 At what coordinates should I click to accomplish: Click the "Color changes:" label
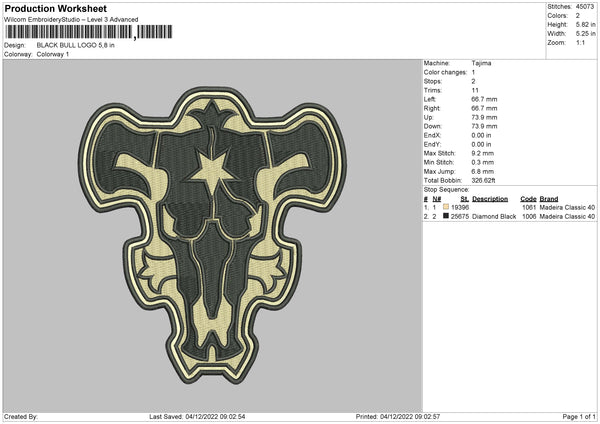click(445, 72)
